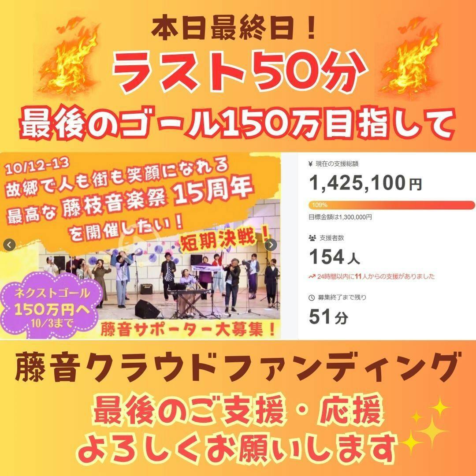Image resolution: width=476 pixels, height=476 pixels.
Task: Click the clock icon beside 募集終了まで残り
Action: pos(312,298)
